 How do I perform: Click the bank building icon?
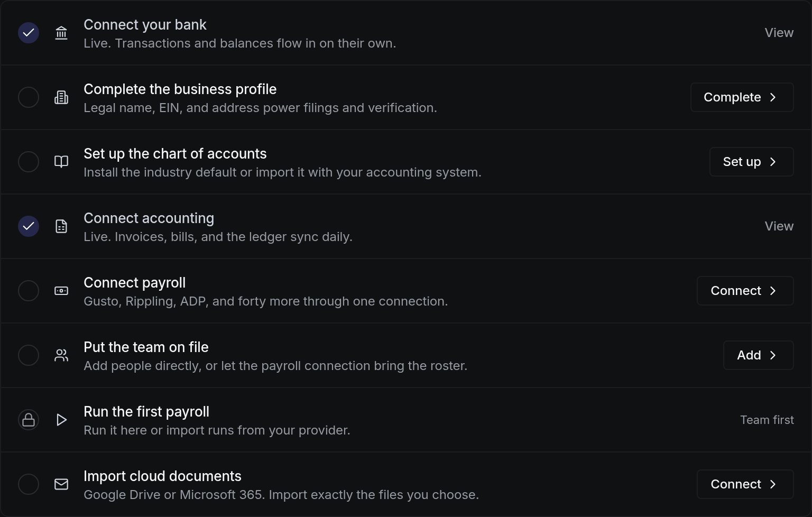[61, 33]
